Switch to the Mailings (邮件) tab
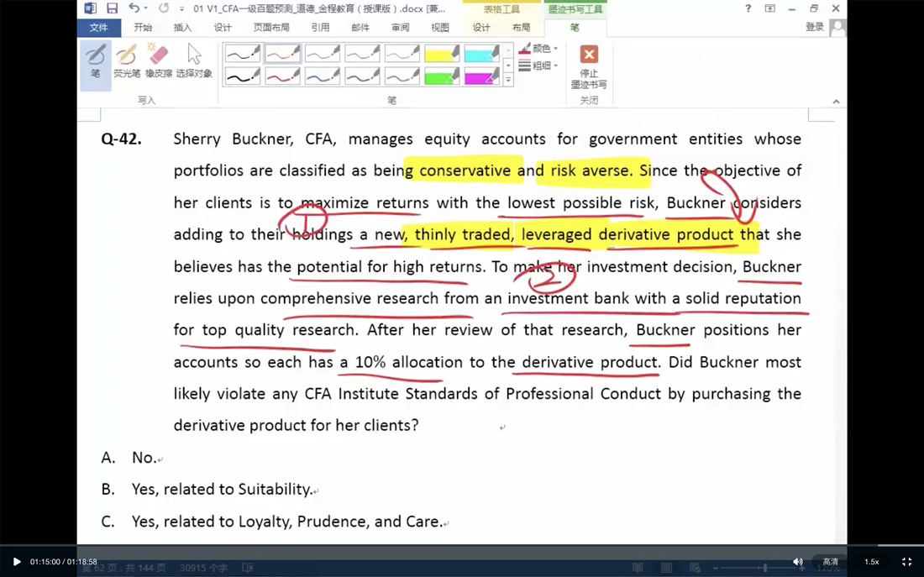The height and width of the screenshot is (577, 924). pyautogui.click(x=360, y=27)
